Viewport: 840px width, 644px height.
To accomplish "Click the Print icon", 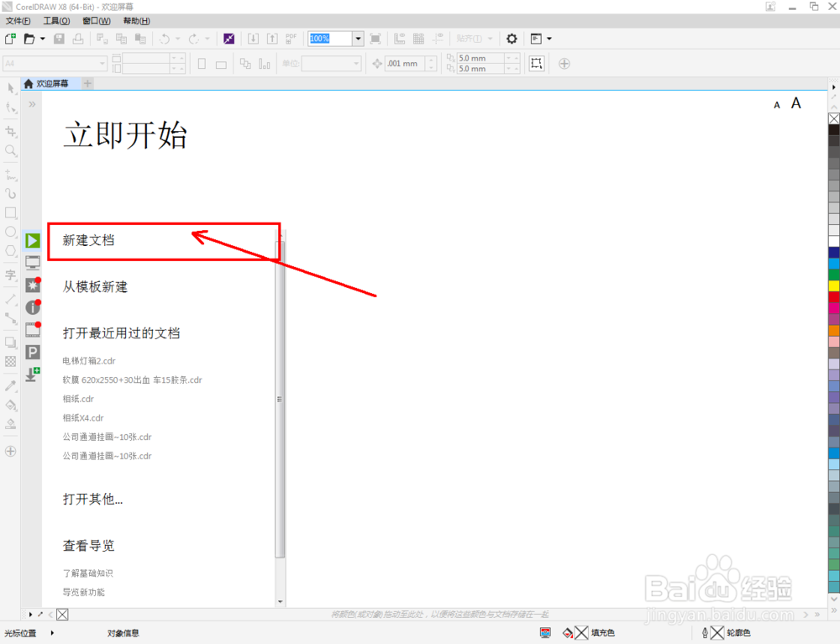I will [x=78, y=39].
